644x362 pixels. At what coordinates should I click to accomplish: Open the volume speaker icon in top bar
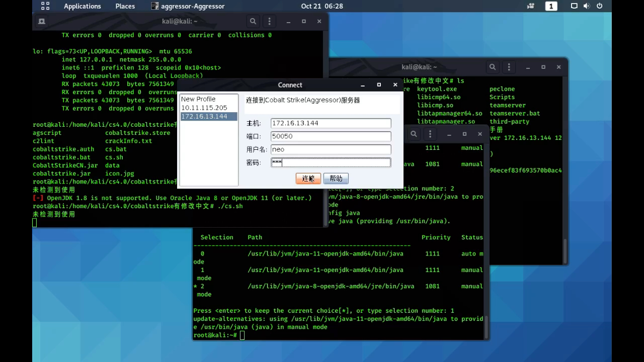coord(587,6)
